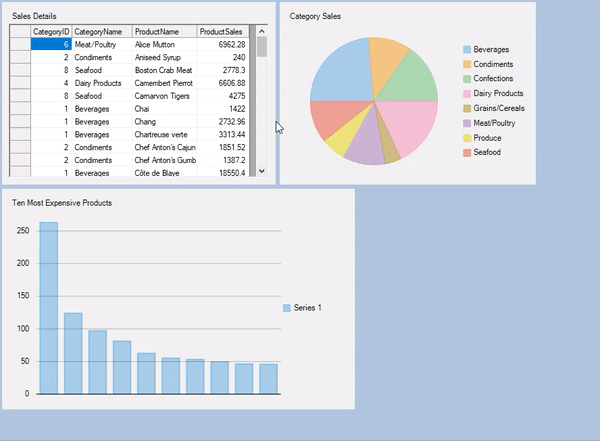This screenshot has width=600, height=441.
Task: Select the Camembert Pierrot sales value 6606.88
Action: point(225,84)
